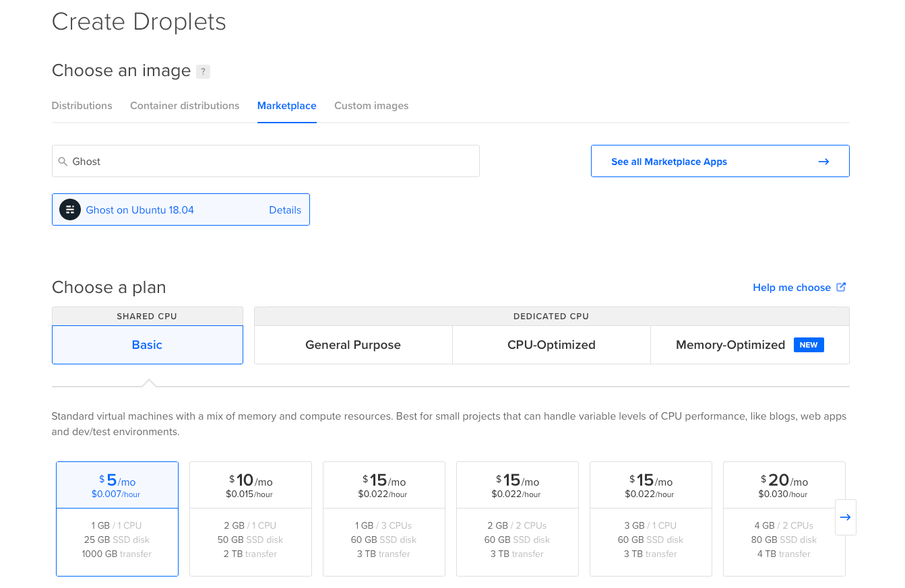
Task: Open See all Marketplace Apps
Action: 720,161
